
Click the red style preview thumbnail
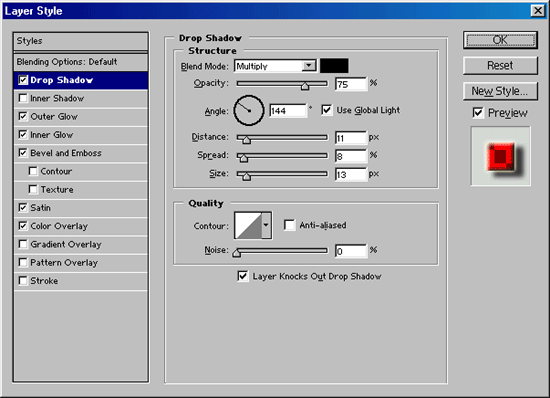pyautogui.click(x=501, y=156)
